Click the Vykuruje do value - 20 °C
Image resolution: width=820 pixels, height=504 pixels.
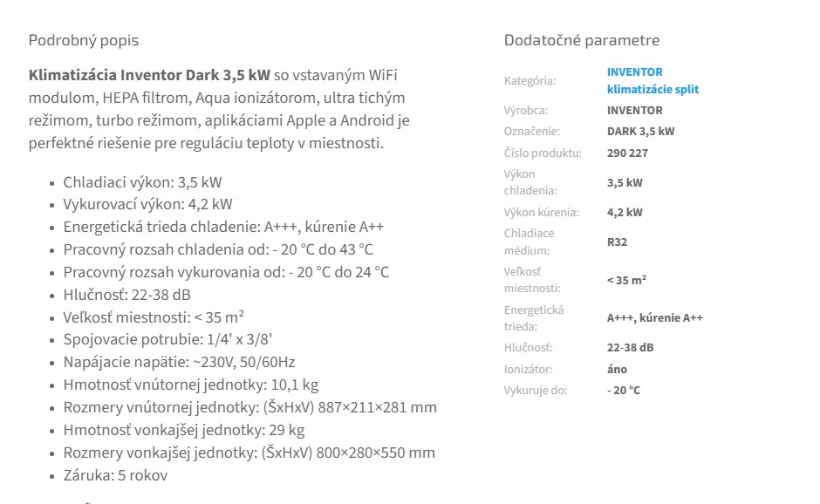pyautogui.click(x=623, y=391)
